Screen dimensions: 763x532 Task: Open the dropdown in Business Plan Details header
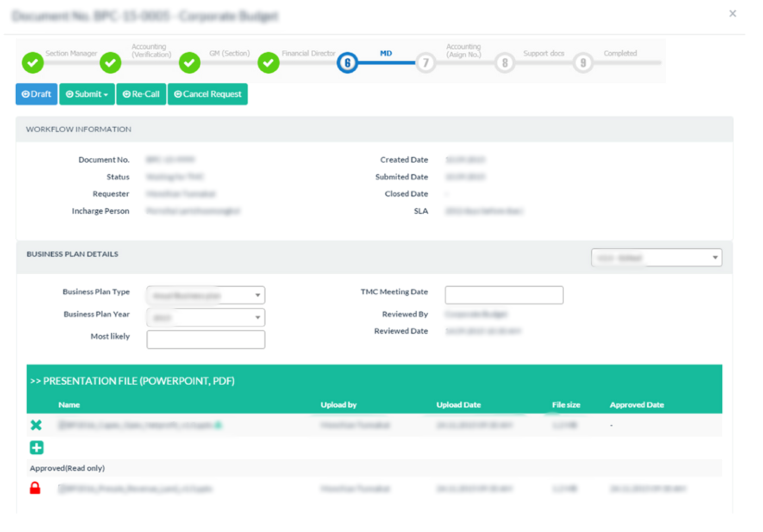[x=656, y=258]
